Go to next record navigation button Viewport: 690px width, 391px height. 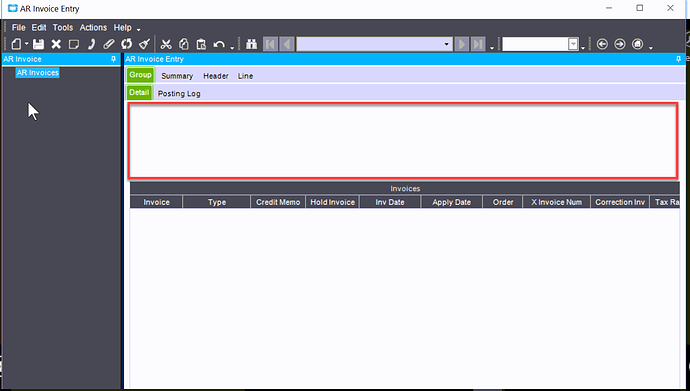coord(462,44)
